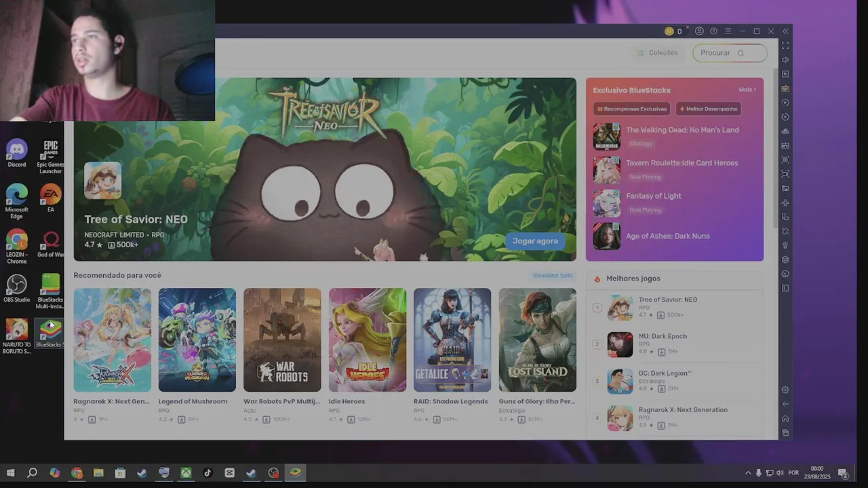
Task: Click the Jogar agora button
Action: tap(535, 241)
